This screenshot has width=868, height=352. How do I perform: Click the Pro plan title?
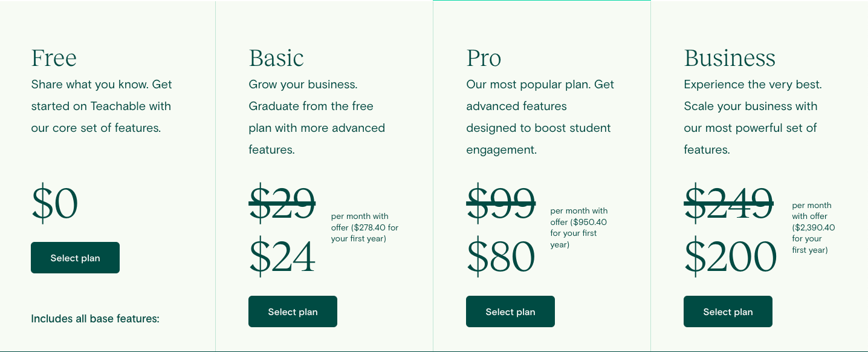[484, 58]
